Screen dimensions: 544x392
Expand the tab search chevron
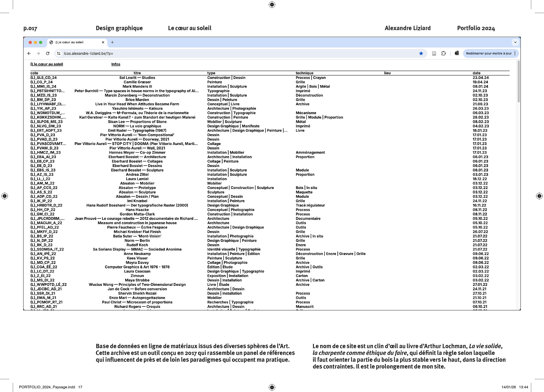[515, 42]
